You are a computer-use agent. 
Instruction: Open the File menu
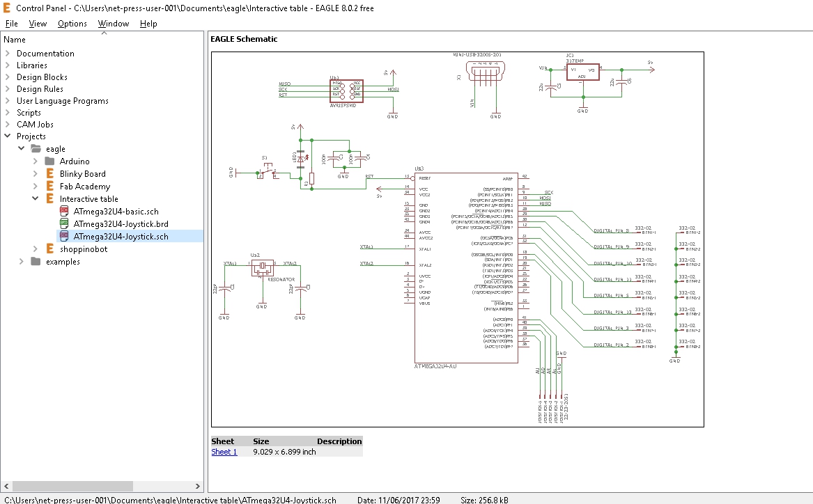[11, 23]
